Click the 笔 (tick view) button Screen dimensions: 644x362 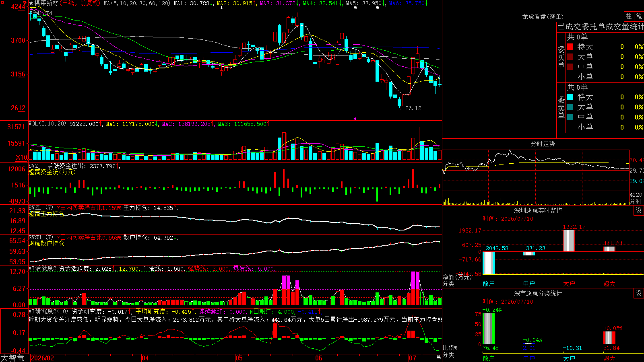tap(639, 16)
